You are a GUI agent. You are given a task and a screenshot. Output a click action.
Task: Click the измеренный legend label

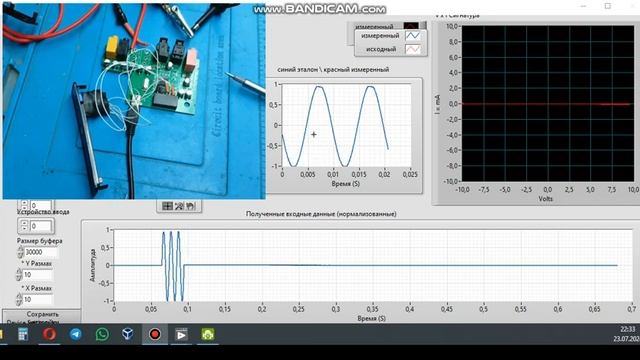point(380,36)
